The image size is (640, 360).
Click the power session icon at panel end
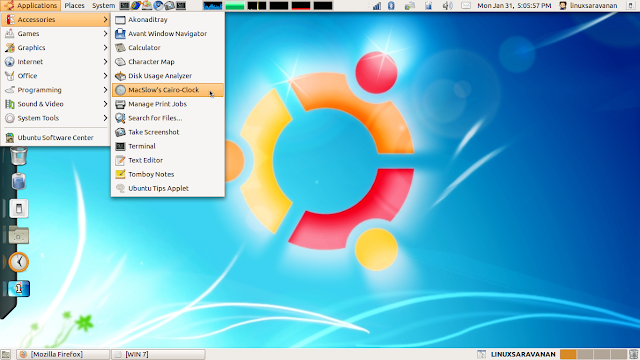point(631,6)
